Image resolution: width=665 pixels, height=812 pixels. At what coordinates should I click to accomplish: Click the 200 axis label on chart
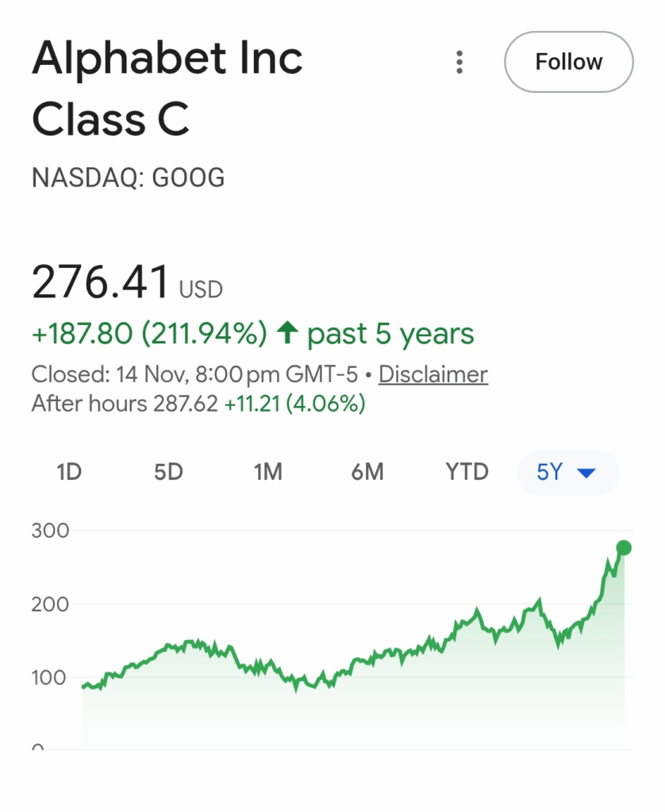pos(50,604)
